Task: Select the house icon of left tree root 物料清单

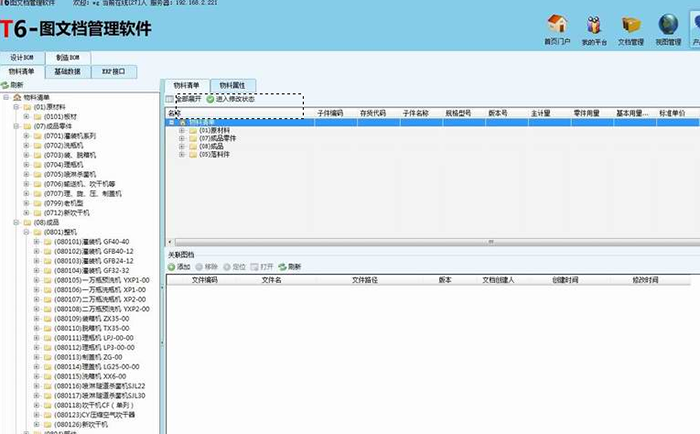Action: [17, 97]
